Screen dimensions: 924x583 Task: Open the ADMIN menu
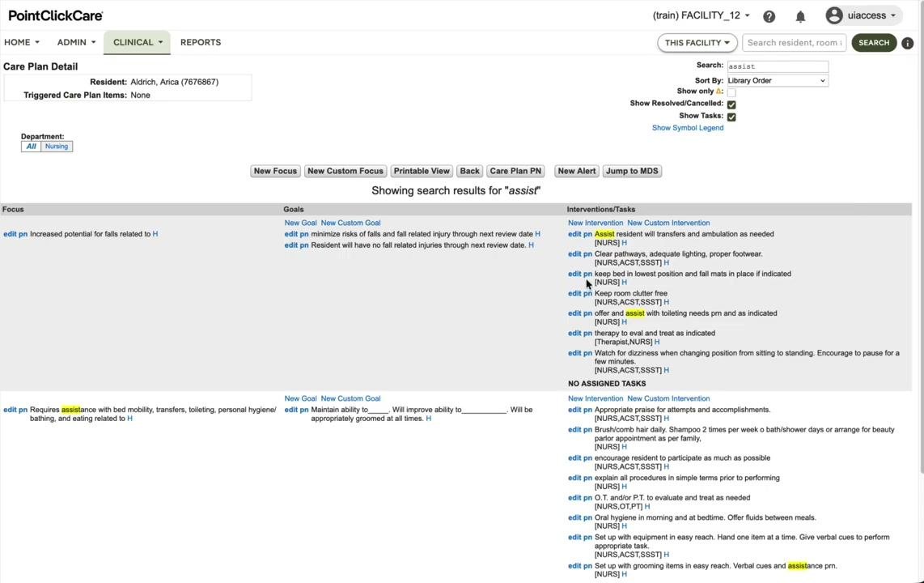pos(76,42)
